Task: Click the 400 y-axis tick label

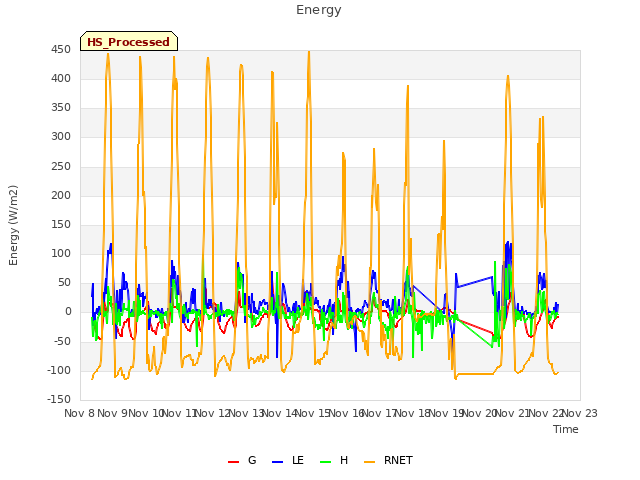Action: (61, 79)
